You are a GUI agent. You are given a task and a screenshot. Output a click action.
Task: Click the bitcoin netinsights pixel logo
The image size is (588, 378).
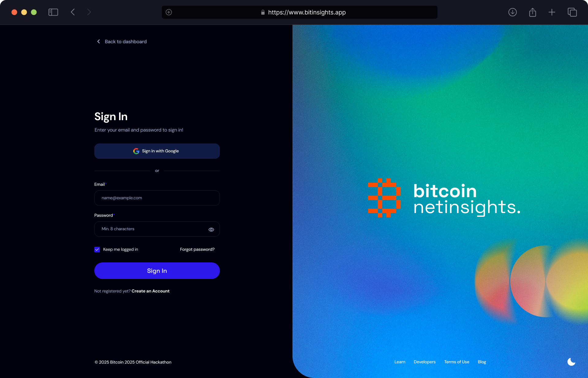tap(384, 198)
